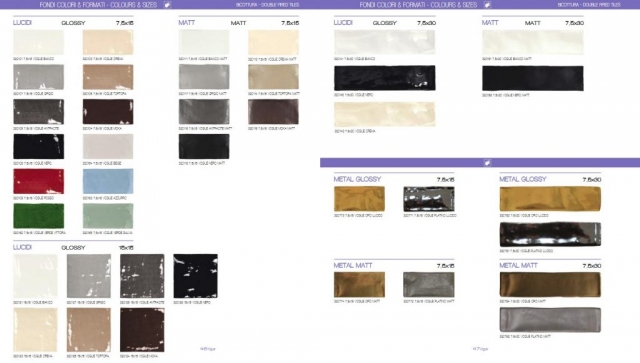Pick the 7,5x30 Bianco Matt long tile
Image resolution: width=640 pixels, height=363 pixels.
[533, 42]
